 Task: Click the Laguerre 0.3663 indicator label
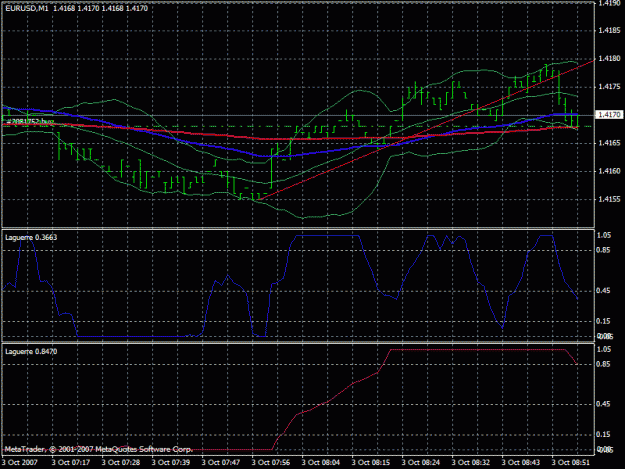(31, 237)
